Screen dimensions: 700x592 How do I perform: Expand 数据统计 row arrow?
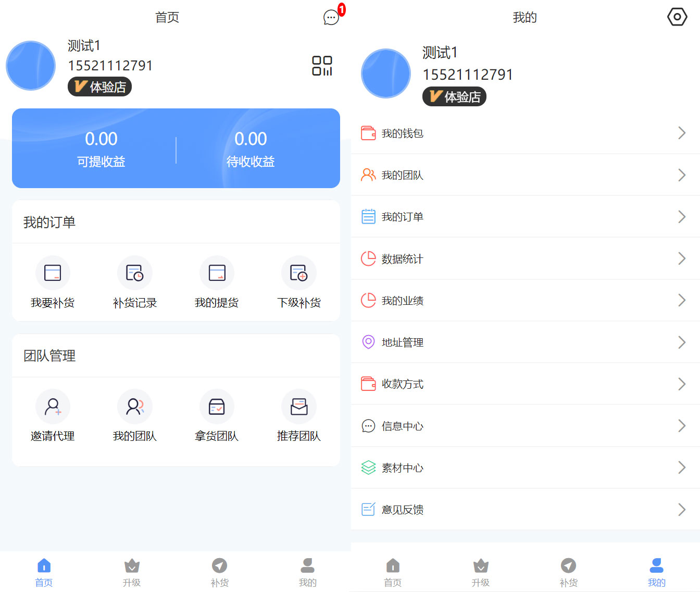click(x=681, y=258)
